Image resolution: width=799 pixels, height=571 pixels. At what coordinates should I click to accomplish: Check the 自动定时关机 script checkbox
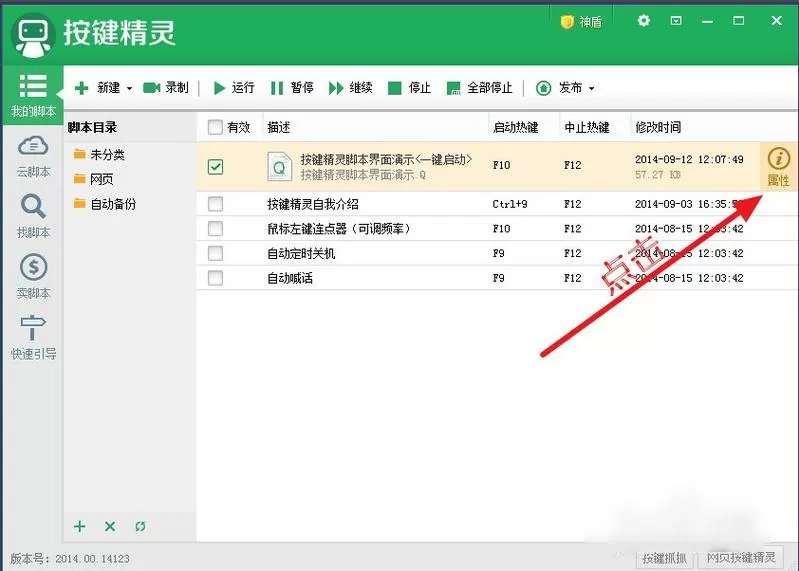point(215,253)
